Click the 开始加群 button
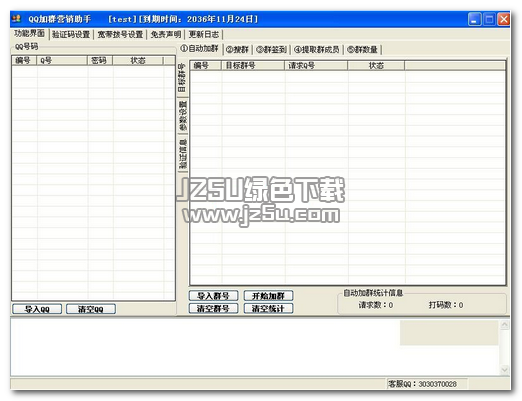Image resolution: width=522 pixels, height=401 pixels. click(268, 296)
